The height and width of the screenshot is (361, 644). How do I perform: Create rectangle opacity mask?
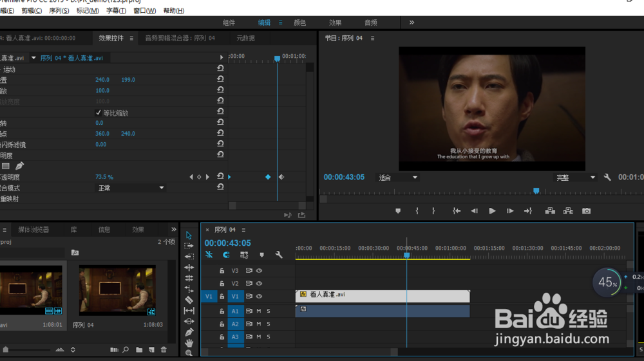6,166
